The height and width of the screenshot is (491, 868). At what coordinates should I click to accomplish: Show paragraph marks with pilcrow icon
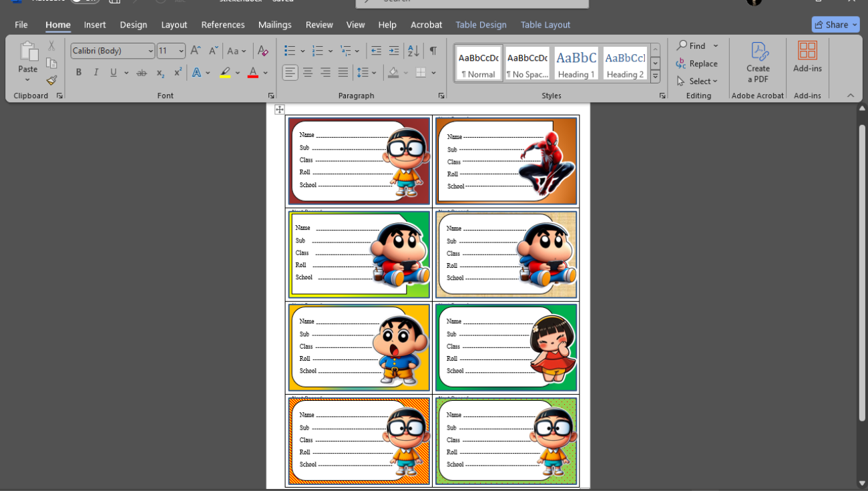point(433,51)
